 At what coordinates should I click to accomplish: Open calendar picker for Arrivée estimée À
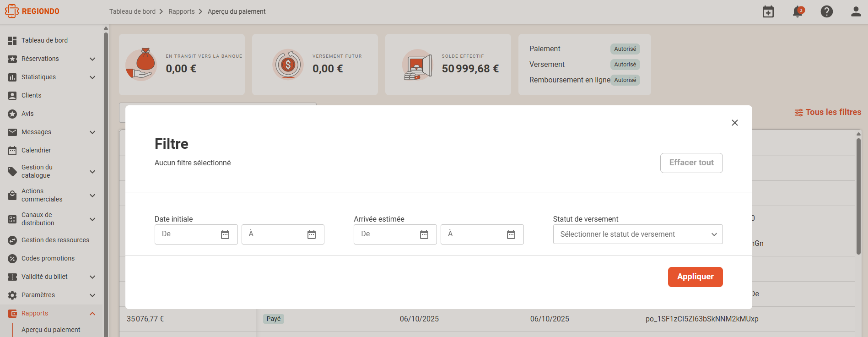(511, 234)
